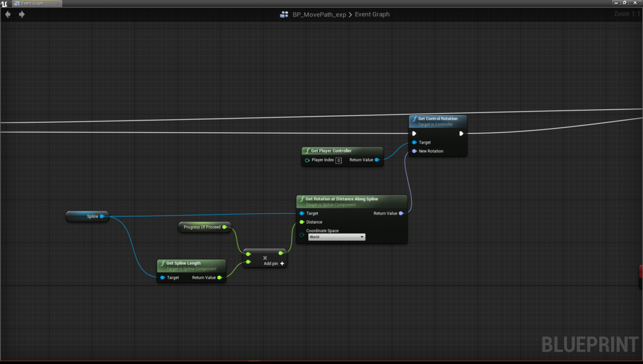Viewport: 643px width, 364px height.
Task: Select the Get Rotation at Distance Along Spline header
Action: (352, 201)
